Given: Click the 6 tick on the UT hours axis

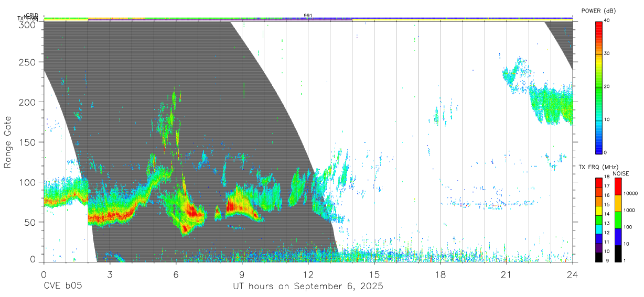Looking at the screenshot, I should point(176,274).
